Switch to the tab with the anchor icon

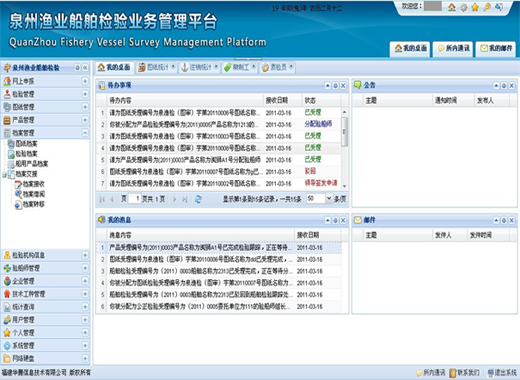pos(199,67)
